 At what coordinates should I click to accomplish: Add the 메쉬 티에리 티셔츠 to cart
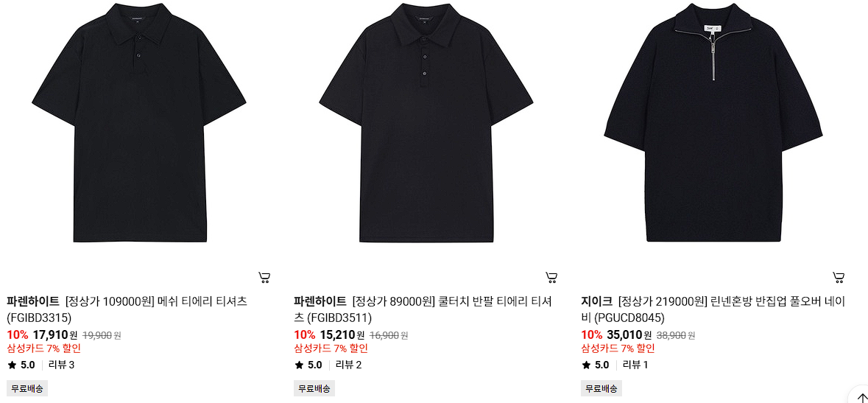(x=264, y=277)
